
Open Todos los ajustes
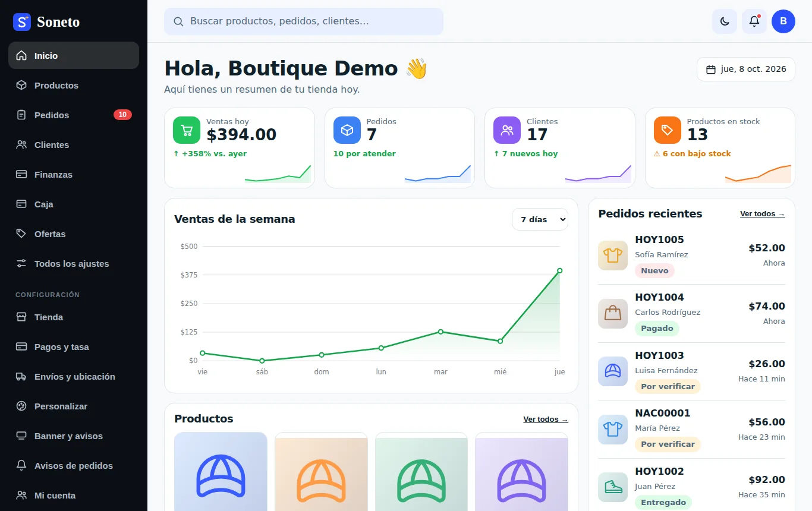click(x=74, y=263)
